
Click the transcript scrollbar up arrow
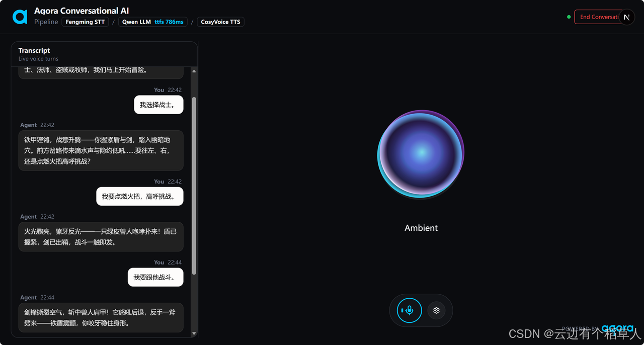[194, 71]
